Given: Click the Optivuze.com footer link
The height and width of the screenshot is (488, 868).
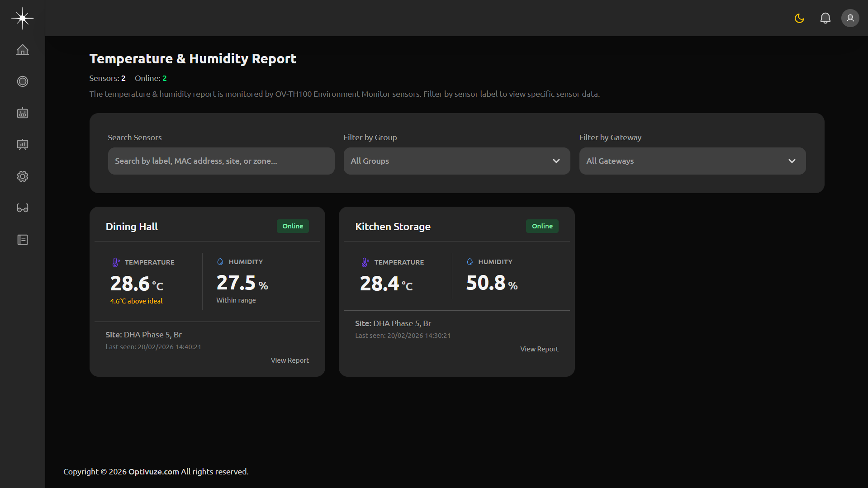Looking at the screenshot, I should (153, 471).
